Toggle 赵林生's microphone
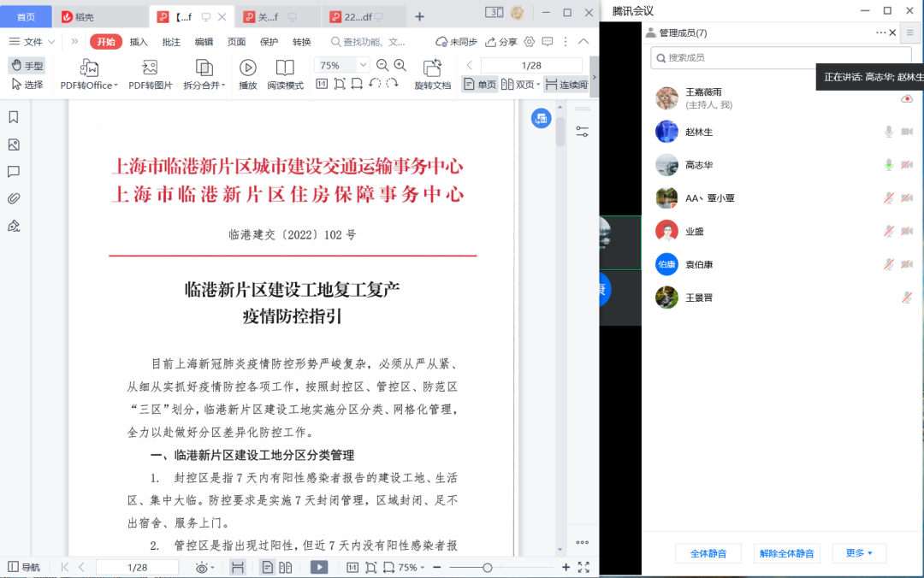 pos(889,132)
